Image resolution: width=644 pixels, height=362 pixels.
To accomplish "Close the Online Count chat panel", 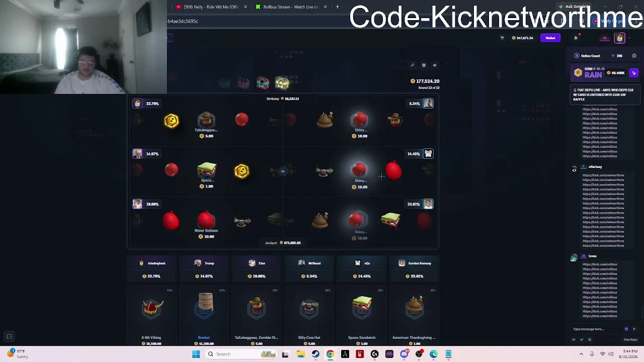I will coord(634,56).
